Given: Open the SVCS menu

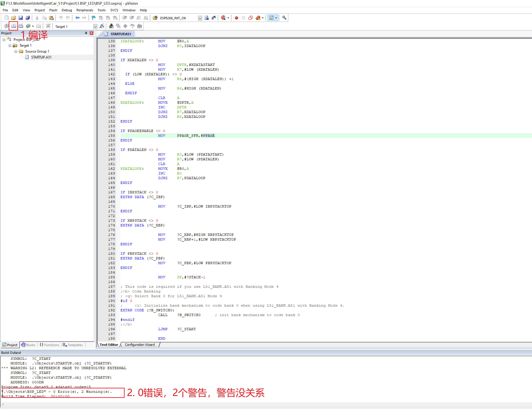Looking at the screenshot, I should tap(114, 10).
